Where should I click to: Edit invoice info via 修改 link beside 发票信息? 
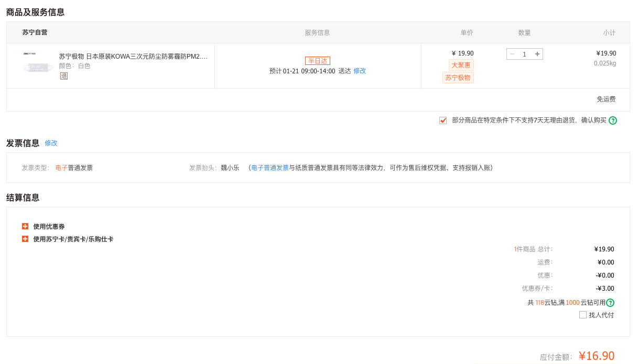point(51,143)
